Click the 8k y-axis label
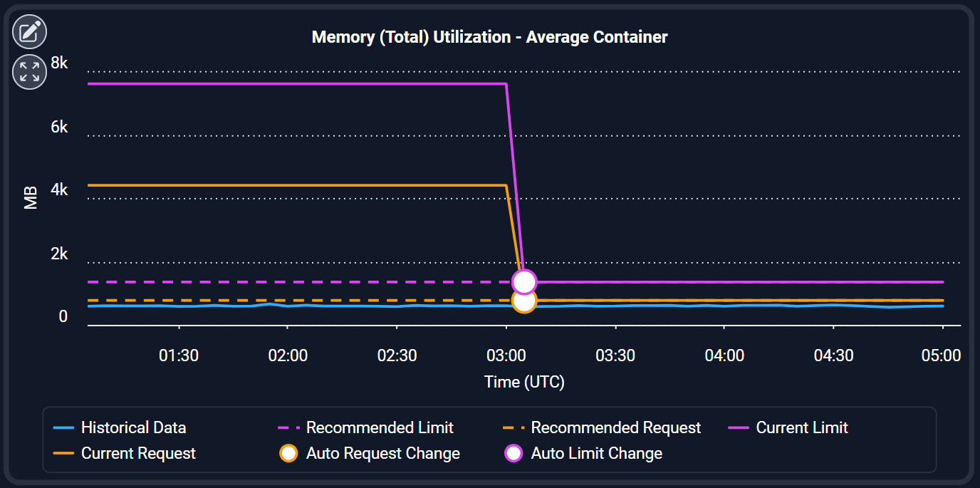Screen dimensions: 980x488 59,63
